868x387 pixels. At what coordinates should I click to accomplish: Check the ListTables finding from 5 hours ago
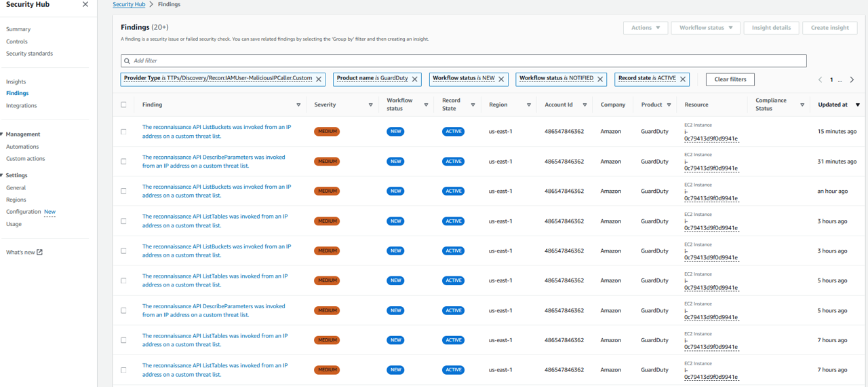click(123, 280)
